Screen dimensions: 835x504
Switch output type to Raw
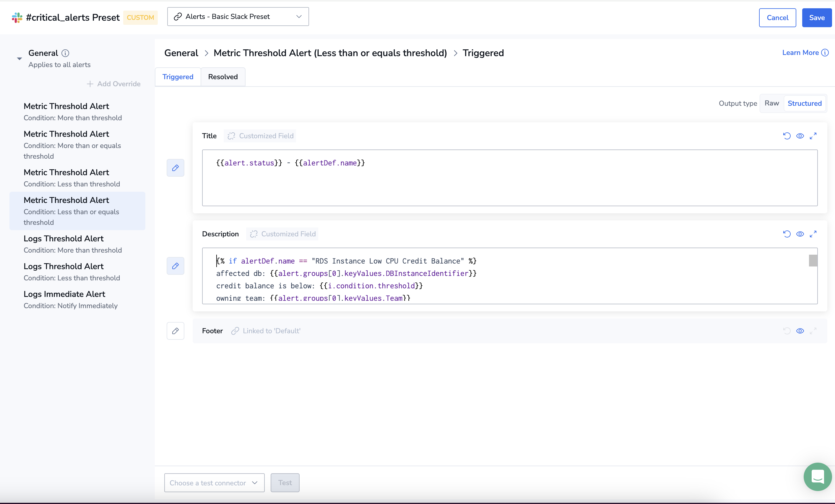click(772, 103)
